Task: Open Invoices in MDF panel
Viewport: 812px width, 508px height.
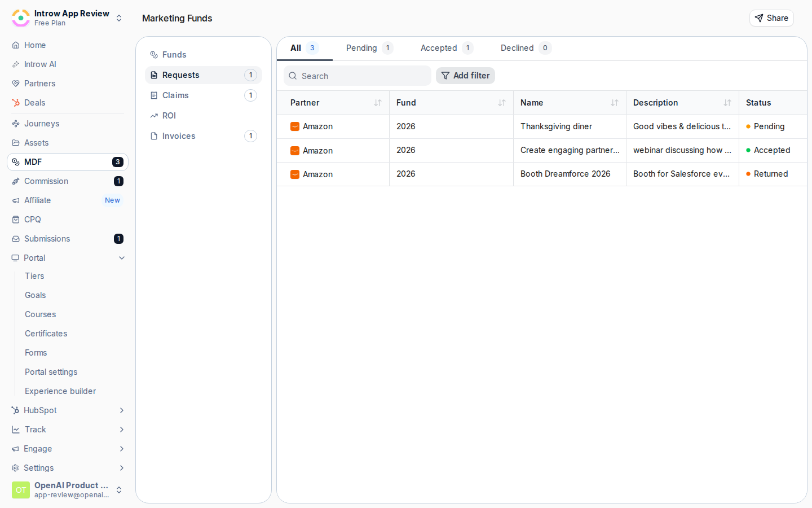Action: pyautogui.click(x=204, y=136)
